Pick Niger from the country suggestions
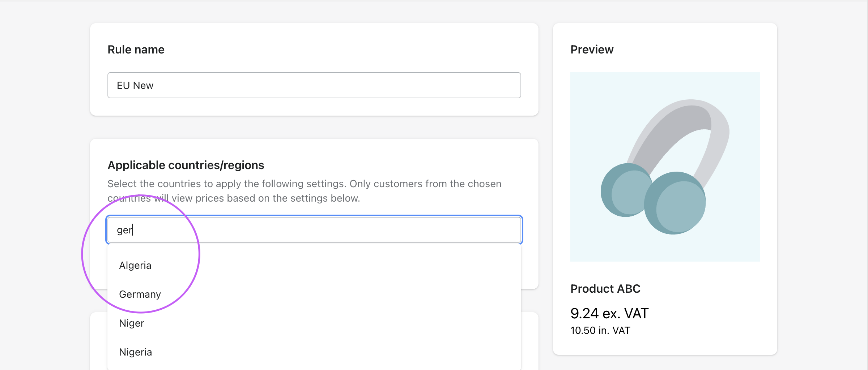This screenshot has height=370, width=868. click(132, 323)
